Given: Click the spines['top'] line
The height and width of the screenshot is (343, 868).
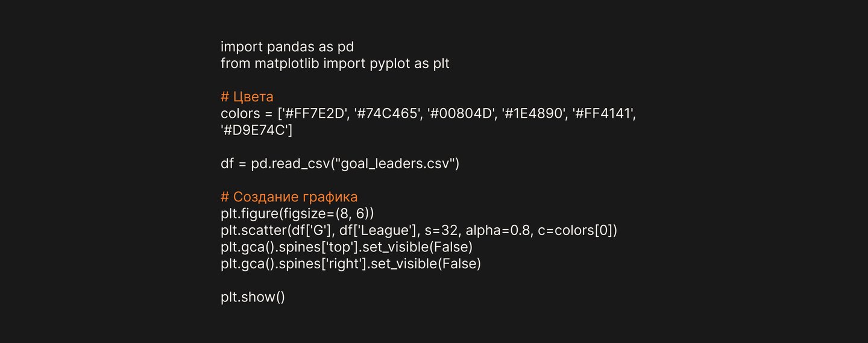Looking at the screenshot, I should pyautogui.click(x=346, y=247).
